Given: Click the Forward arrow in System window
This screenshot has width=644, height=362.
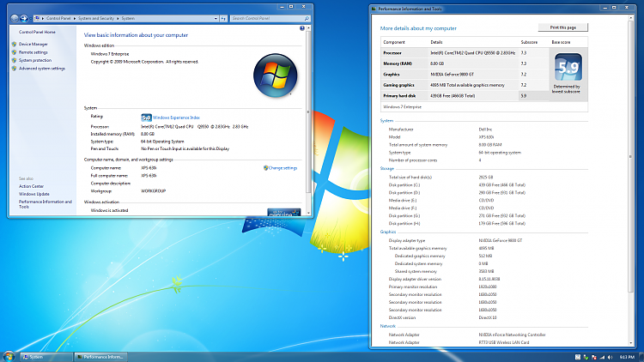Looking at the screenshot, I should (x=24, y=18).
